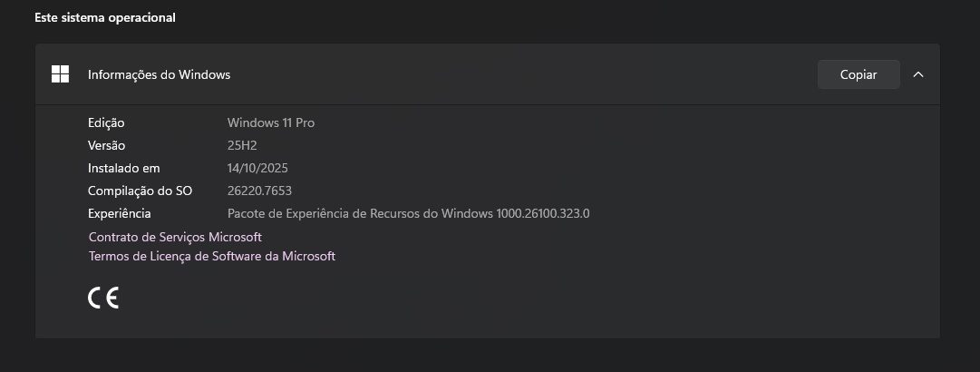Click the Informações do Windows title text
Screen dimensions: 980x372
159,74
